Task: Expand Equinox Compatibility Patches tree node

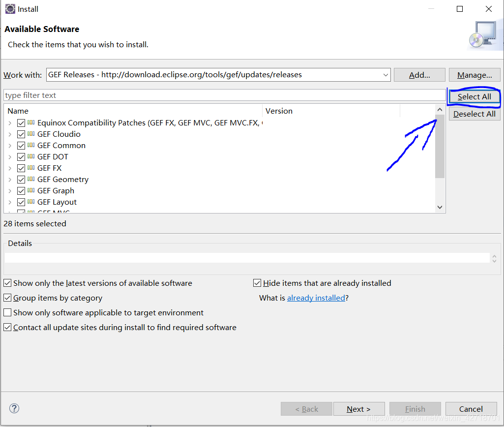Action: click(10, 123)
